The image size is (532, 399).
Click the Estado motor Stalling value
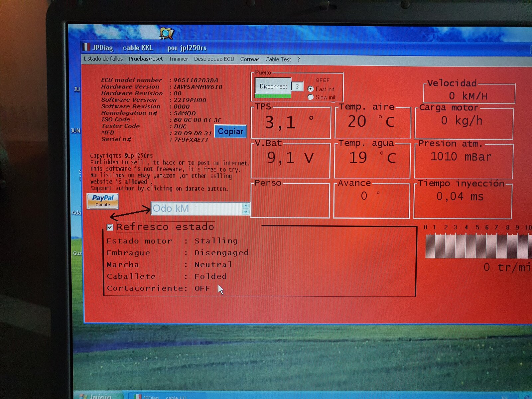[216, 241]
